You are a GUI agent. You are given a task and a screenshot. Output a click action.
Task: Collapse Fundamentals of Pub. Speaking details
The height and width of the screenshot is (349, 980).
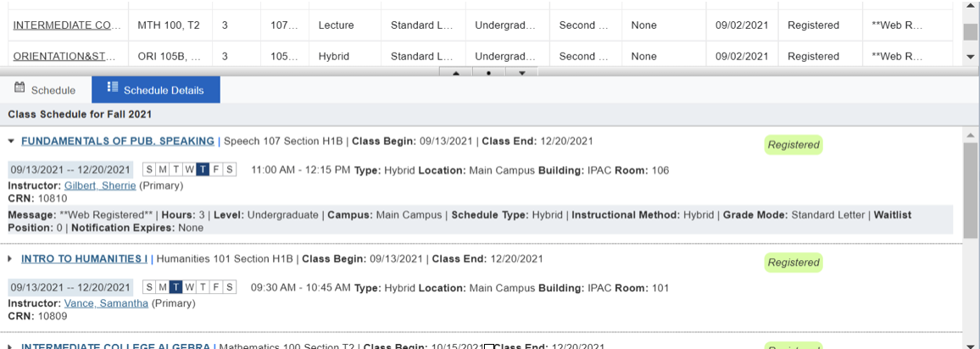click(11, 141)
